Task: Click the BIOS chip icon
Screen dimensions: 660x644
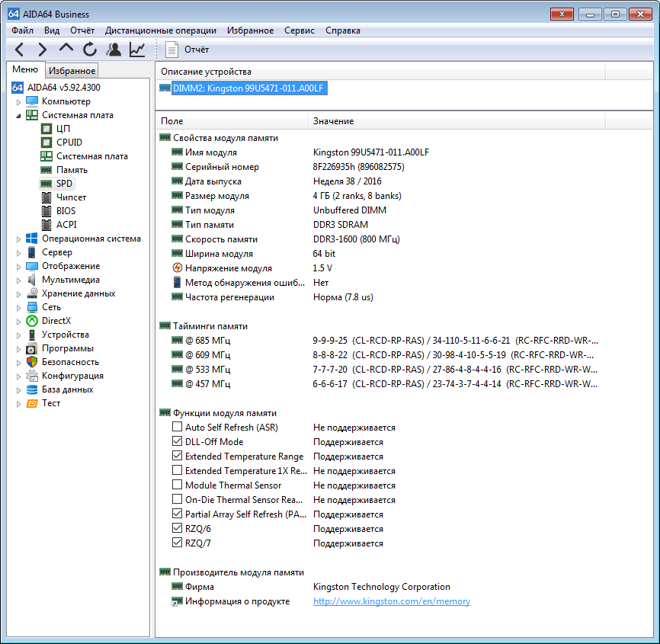Action: [x=46, y=211]
